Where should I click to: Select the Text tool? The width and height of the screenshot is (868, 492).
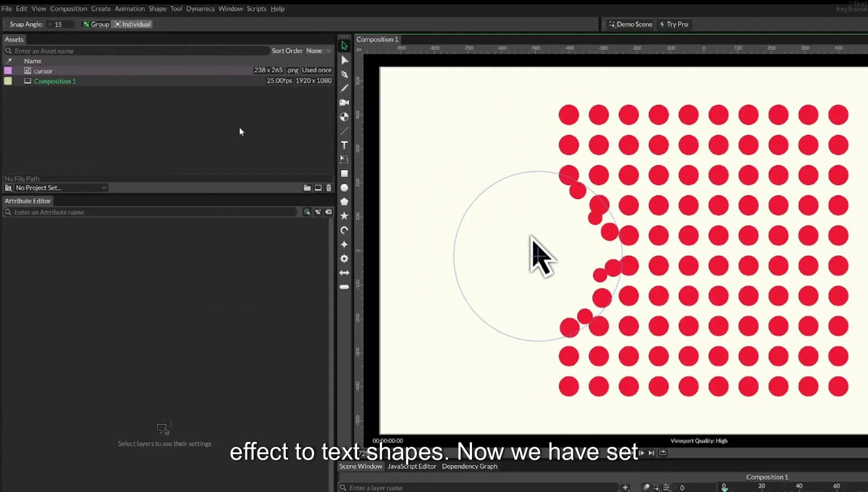pos(344,145)
